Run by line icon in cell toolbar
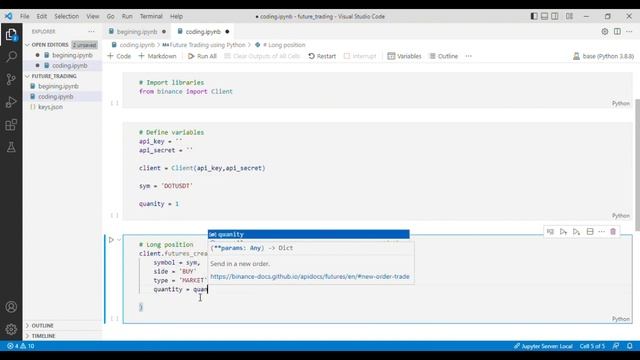This screenshot has width=640, height=360. point(550,232)
